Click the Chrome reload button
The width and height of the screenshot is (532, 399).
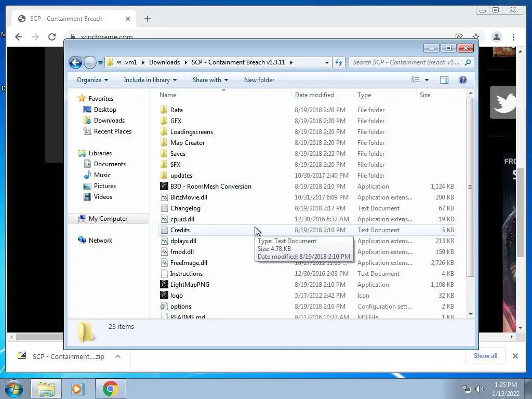pyautogui.click(x=52, y=37)
